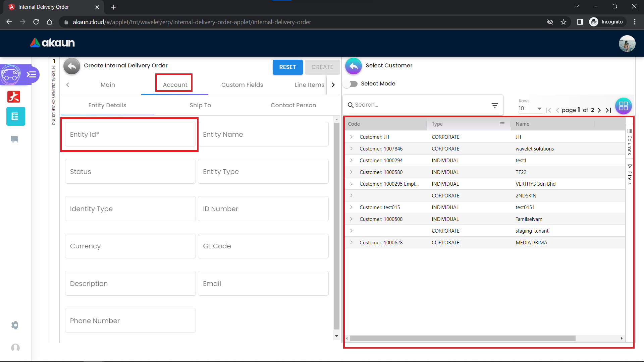Go to next page of customers
This screenshot has height=362, width=644.
tap(599, 110)
